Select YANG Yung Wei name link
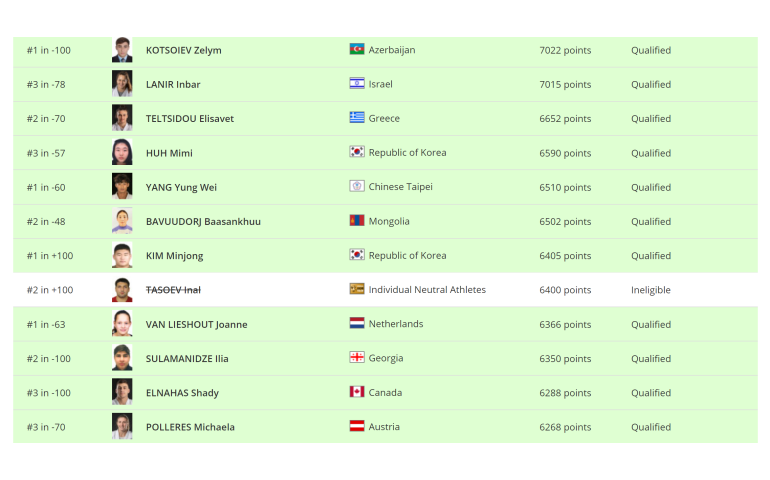The height and width of the screenshot is (480, 770). 181,188
